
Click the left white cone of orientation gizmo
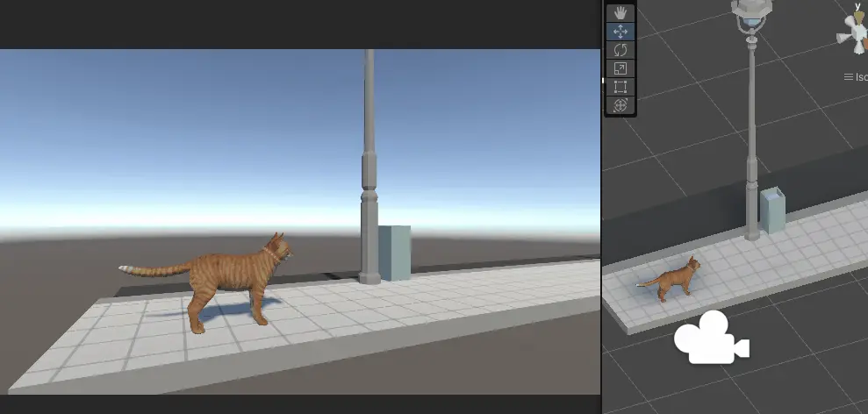pyautogui.click(x=843, y=37)
